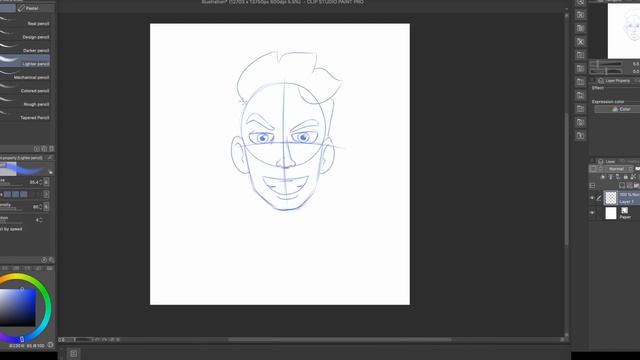Click the delete sub tool trash icon
The width and height of the screenshot is (640, 360).
click(51, 149)
